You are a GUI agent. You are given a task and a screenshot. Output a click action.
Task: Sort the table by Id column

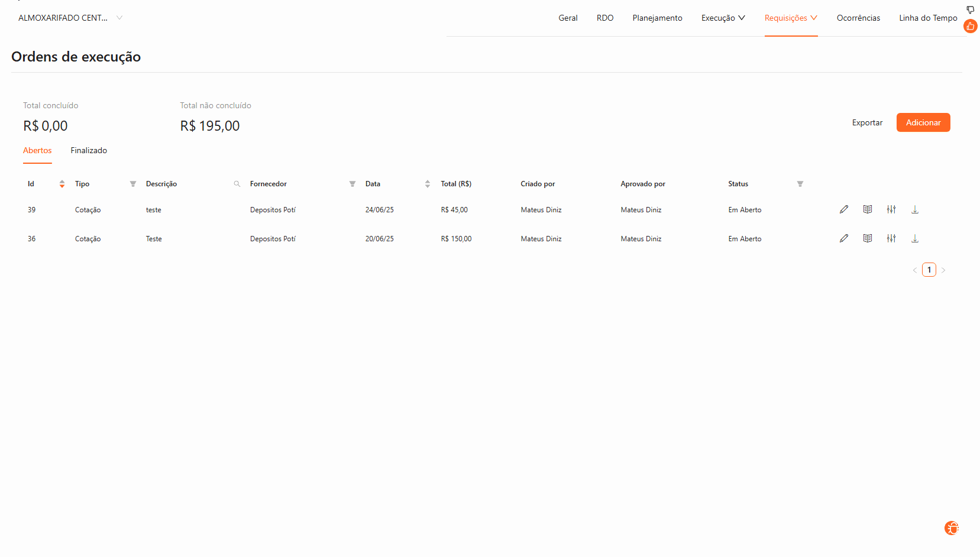tap(62, 184)
